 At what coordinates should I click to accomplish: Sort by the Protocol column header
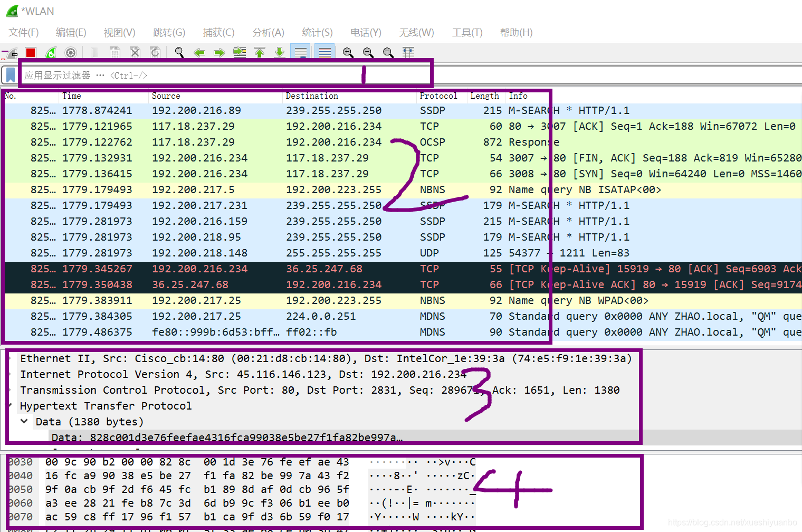[x=442, y=96]
